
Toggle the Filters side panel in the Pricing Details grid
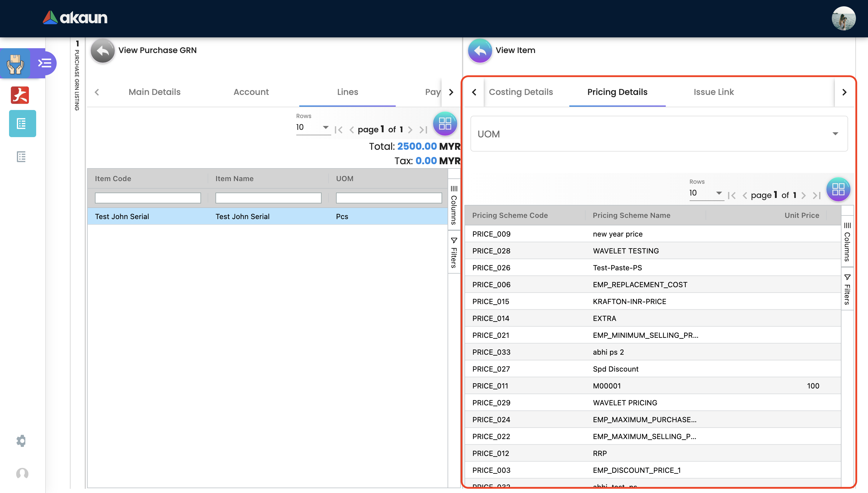(847, 290)
